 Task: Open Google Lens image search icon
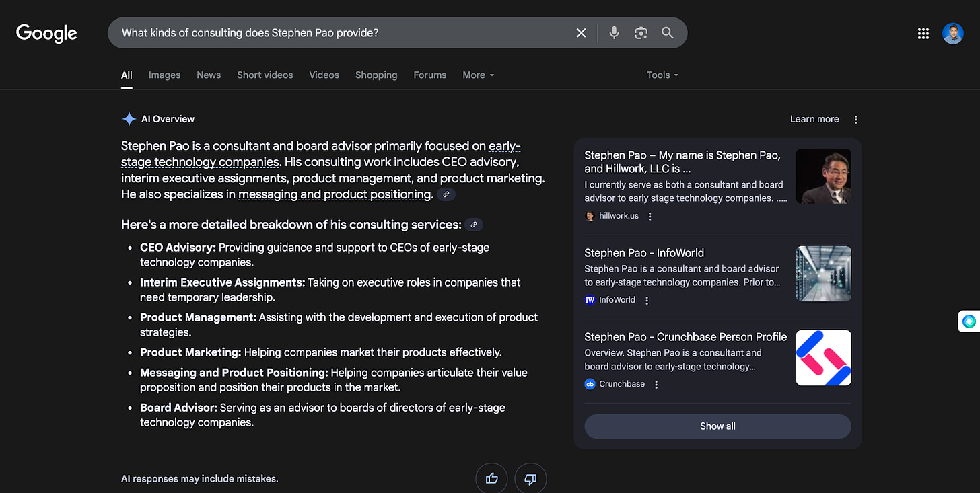pos(641,33)
